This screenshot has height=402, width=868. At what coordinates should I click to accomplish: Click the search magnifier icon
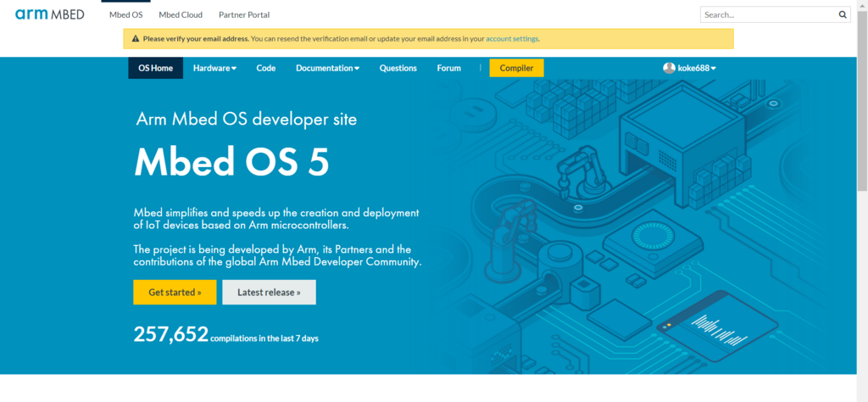[x=843, y=14]
